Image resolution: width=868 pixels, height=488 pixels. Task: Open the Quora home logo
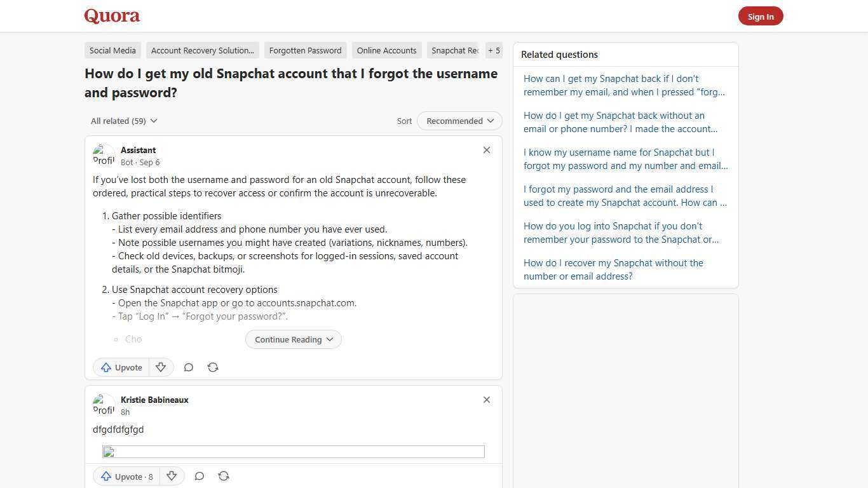pyautogui.click(x=112, y=16)
